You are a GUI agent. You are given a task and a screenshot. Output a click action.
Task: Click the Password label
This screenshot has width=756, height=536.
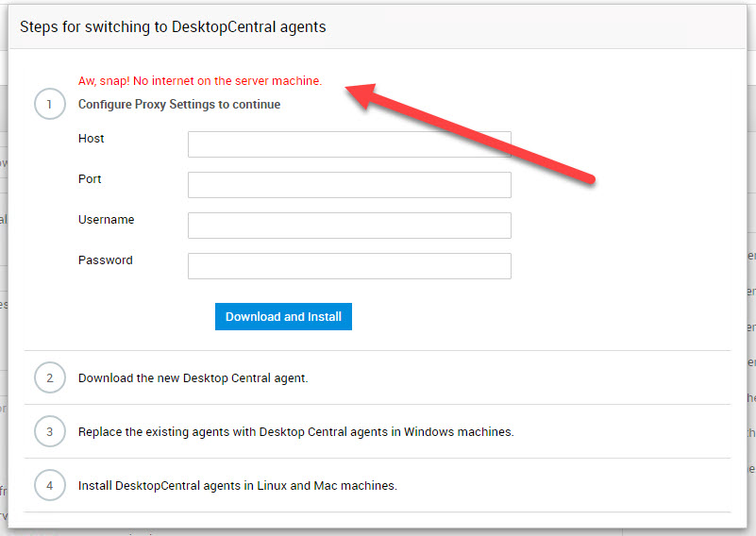105,260
